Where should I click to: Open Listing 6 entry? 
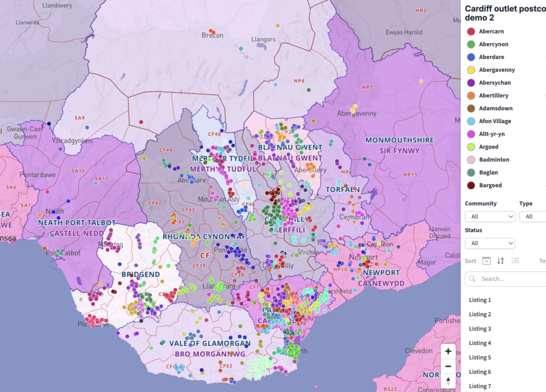(480, 372)
